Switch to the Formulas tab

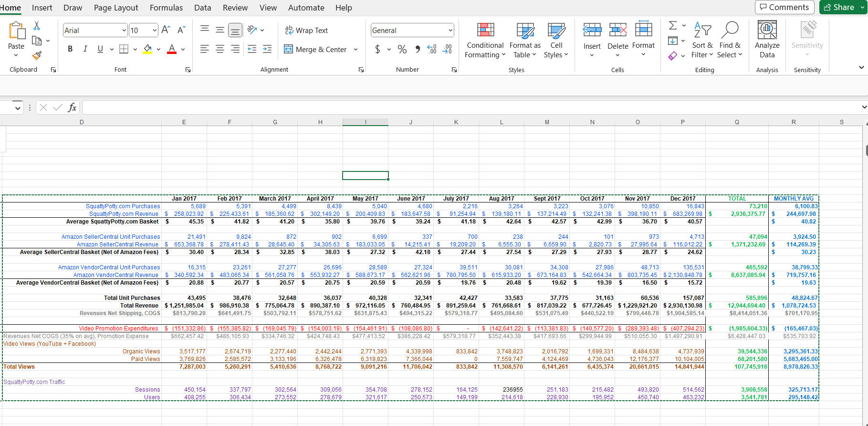tap(166, 8)
